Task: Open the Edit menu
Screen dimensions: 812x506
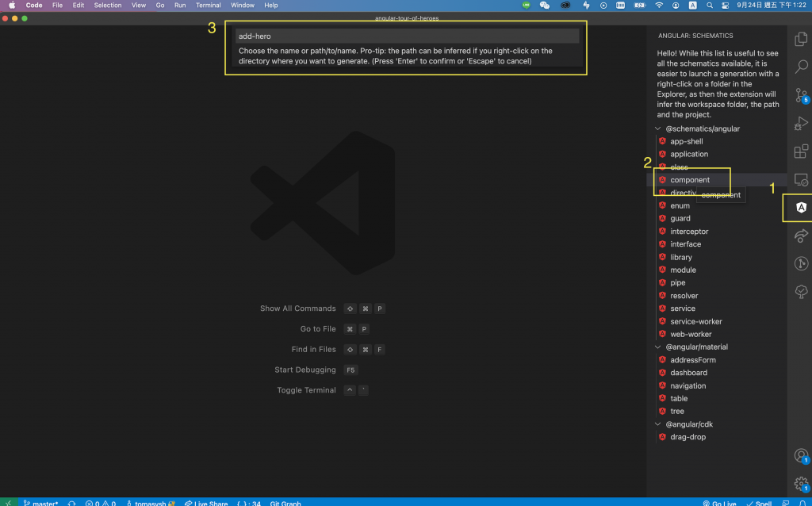Action: [x=79, y=6]
